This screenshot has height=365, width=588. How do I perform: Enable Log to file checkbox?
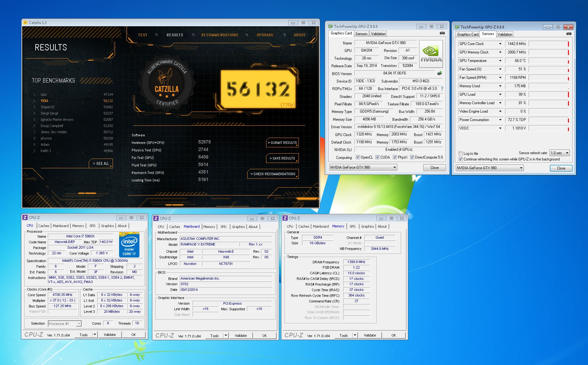click(x=460, y=153)
